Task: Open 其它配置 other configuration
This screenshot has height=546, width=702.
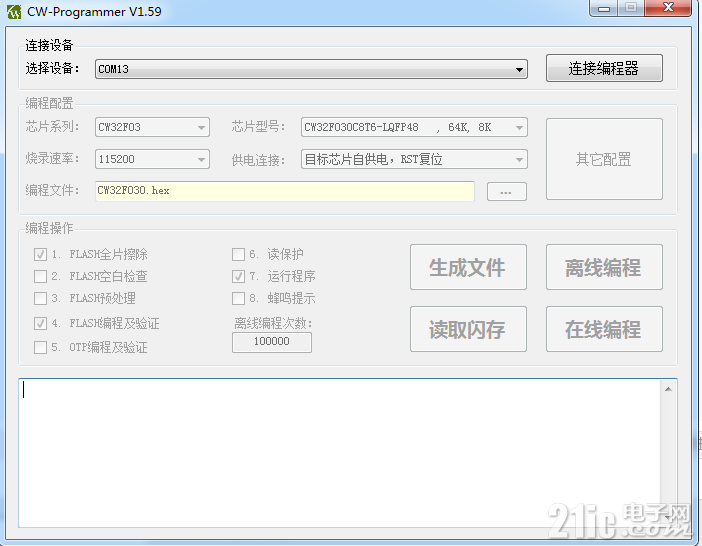Action: click(604, 159)
